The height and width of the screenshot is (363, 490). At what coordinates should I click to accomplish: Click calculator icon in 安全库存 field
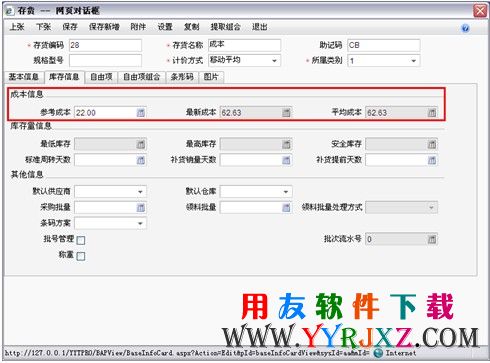[x=432, y=144]
